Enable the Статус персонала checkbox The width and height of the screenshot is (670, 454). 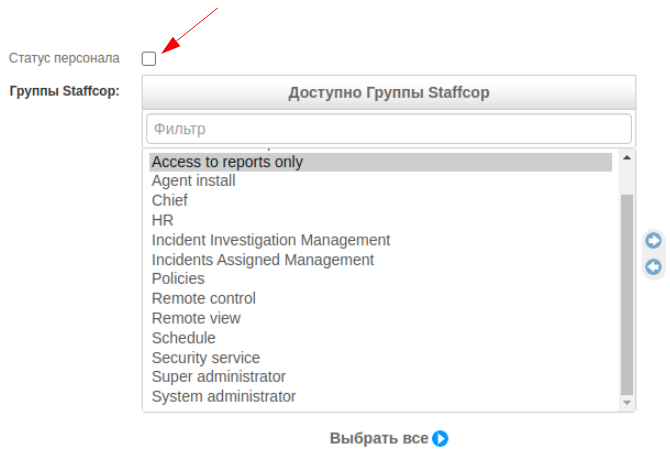(x=149, y=59)
